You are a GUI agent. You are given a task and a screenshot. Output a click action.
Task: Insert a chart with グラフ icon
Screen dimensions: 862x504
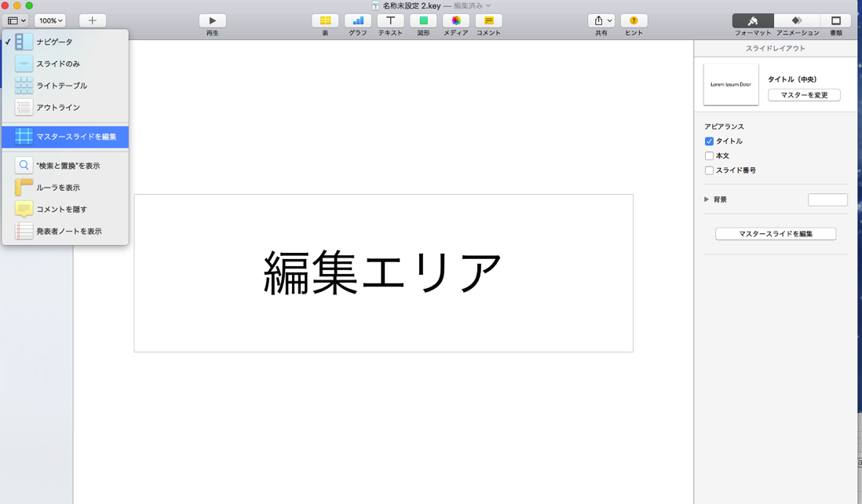(x=358, y=20)
